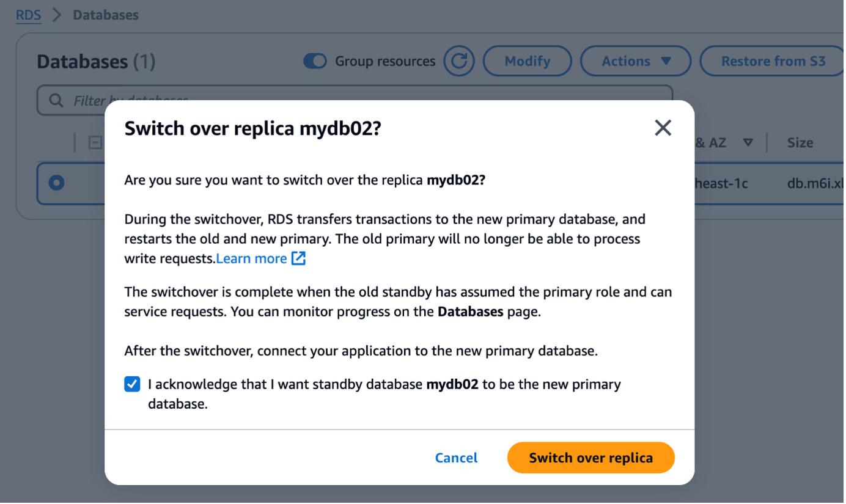Click the refresh databases icon
This screenshot has width=846, height=504.
click(x=459, y=61)
